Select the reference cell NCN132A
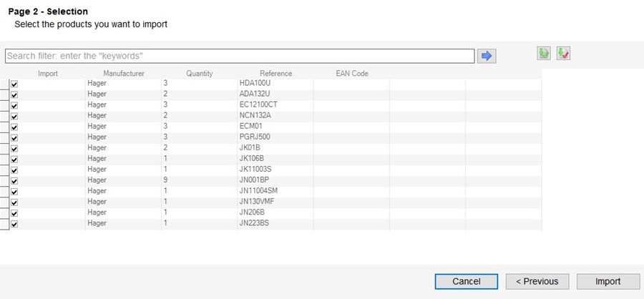 (275, 115)
